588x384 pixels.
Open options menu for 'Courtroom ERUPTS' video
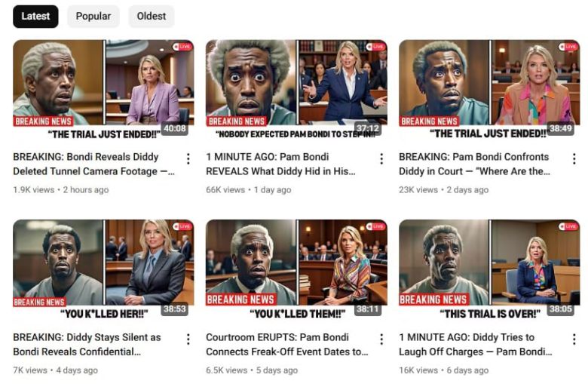[x=381, y=339]
